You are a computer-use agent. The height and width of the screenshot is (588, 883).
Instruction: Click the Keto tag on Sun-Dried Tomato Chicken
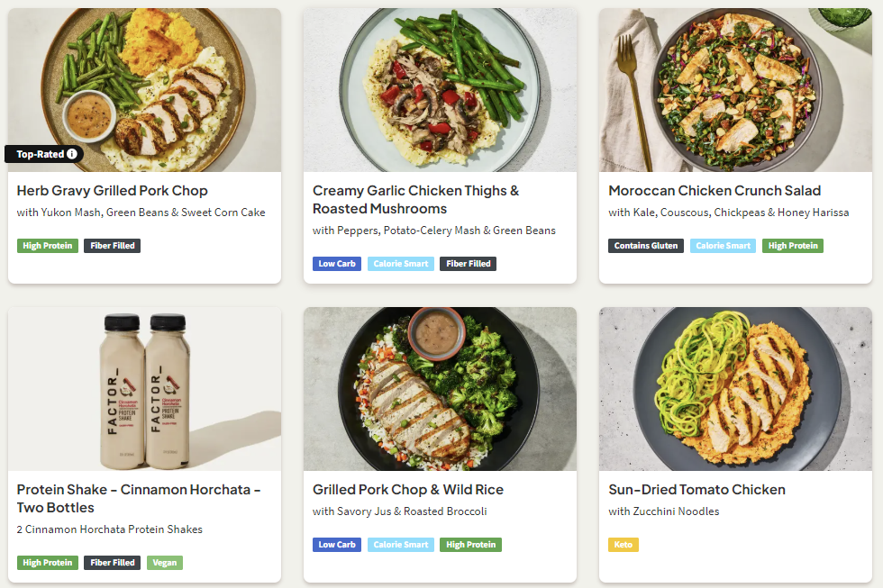pos(623,545)
